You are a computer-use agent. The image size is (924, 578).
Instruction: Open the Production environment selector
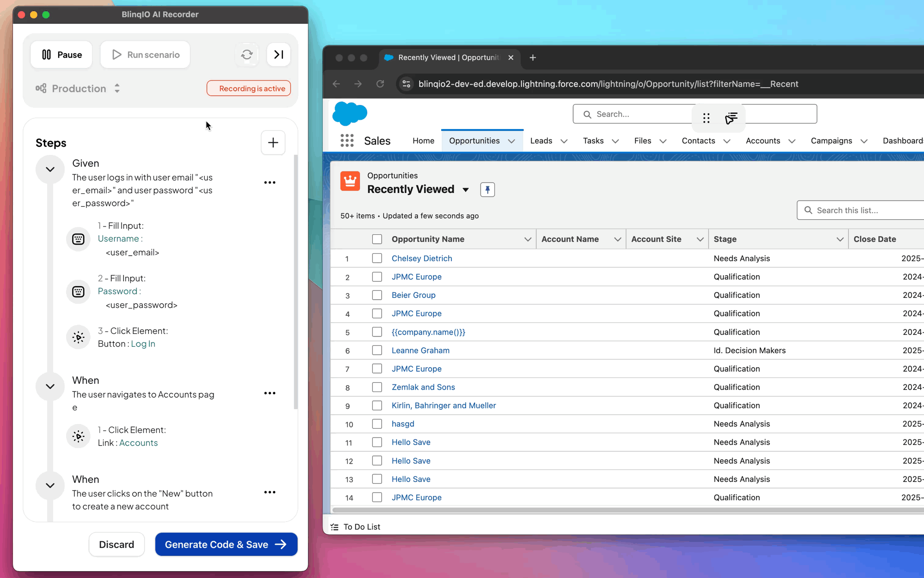click(x=79, y=88)
